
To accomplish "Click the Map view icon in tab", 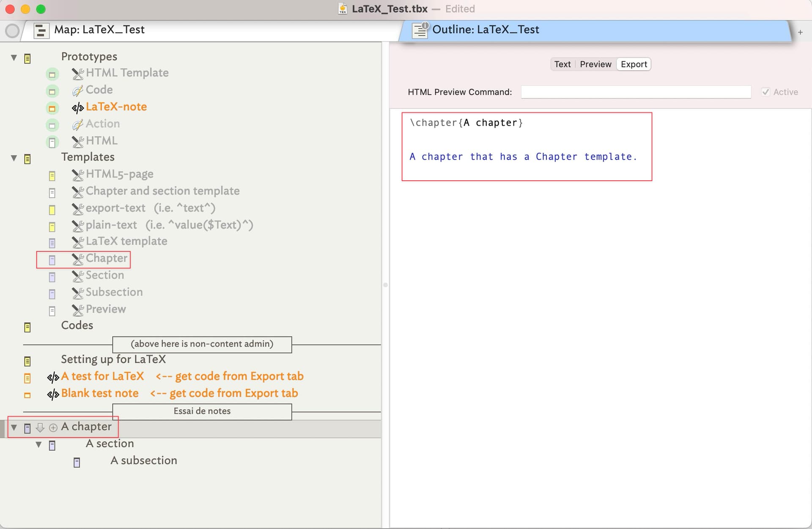I will point(41,30).
